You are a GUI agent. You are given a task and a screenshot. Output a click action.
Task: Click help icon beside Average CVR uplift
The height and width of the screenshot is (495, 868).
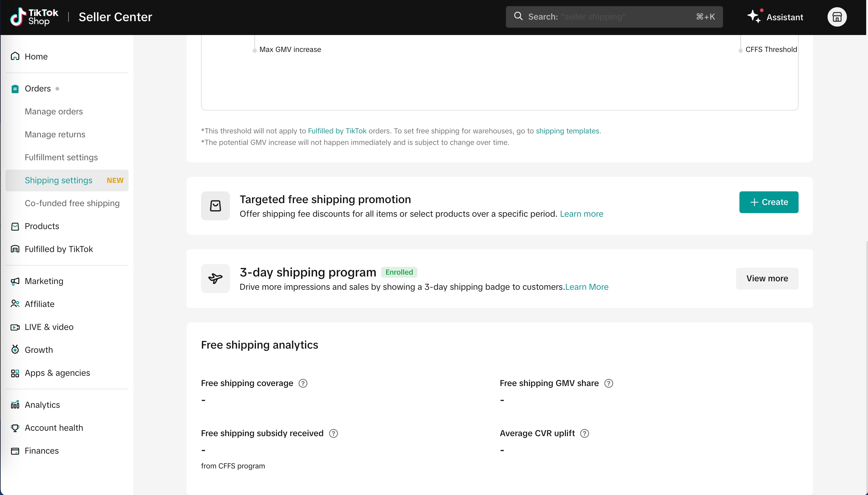[584, 433]
